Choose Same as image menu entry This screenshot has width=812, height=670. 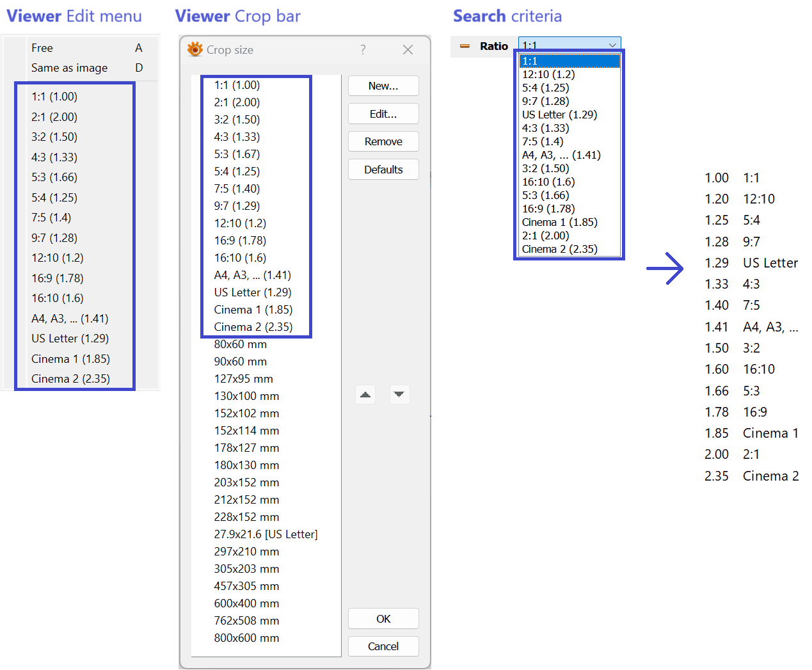[x=69, y=68]
